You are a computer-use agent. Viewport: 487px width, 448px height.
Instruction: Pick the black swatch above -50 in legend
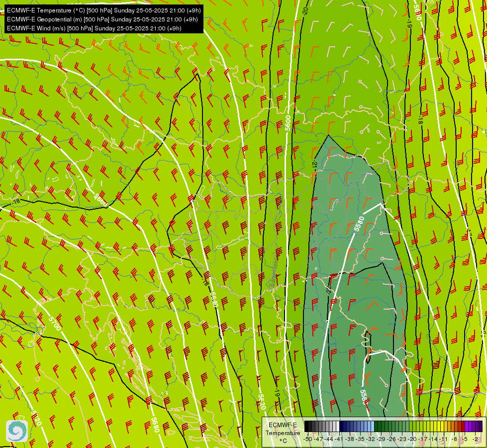pyautogui.click(x=306, y=426)
